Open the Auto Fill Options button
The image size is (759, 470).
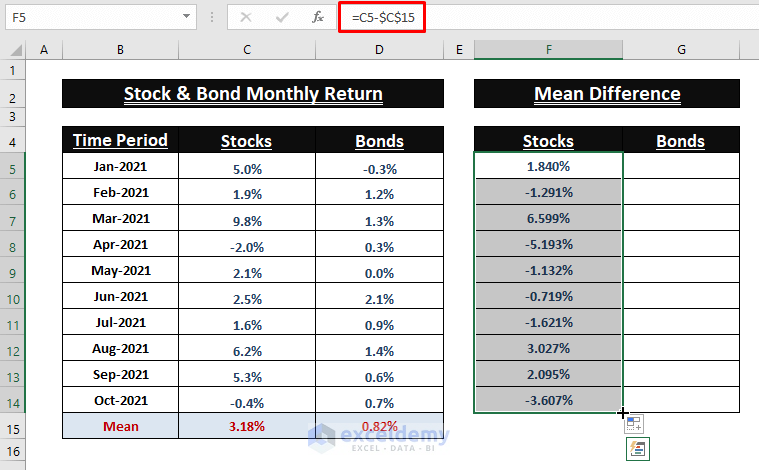click(633, 423)
